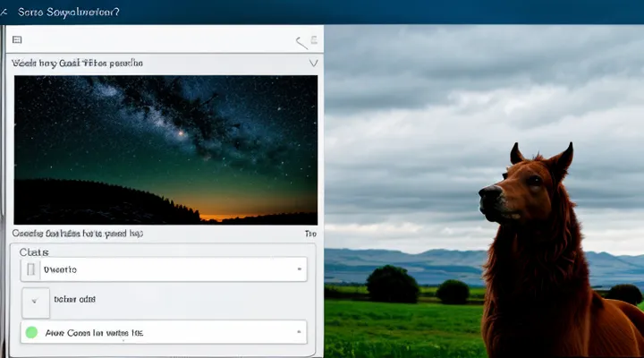
Task: Click the arrow at the right of the Dwoetto row
Action: pyautogui.click(x=298, y=269)
